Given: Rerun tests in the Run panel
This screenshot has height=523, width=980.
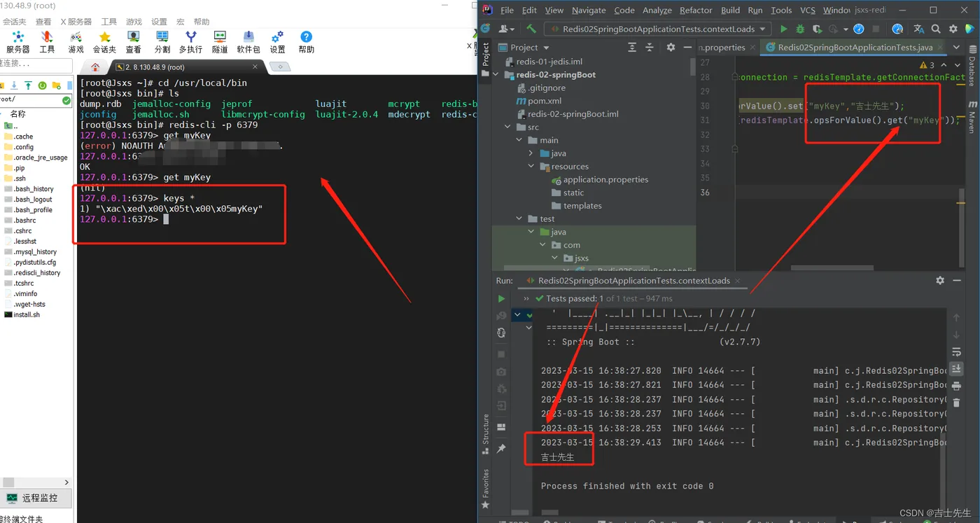Looking at the screenshot, I should point(501,298).
